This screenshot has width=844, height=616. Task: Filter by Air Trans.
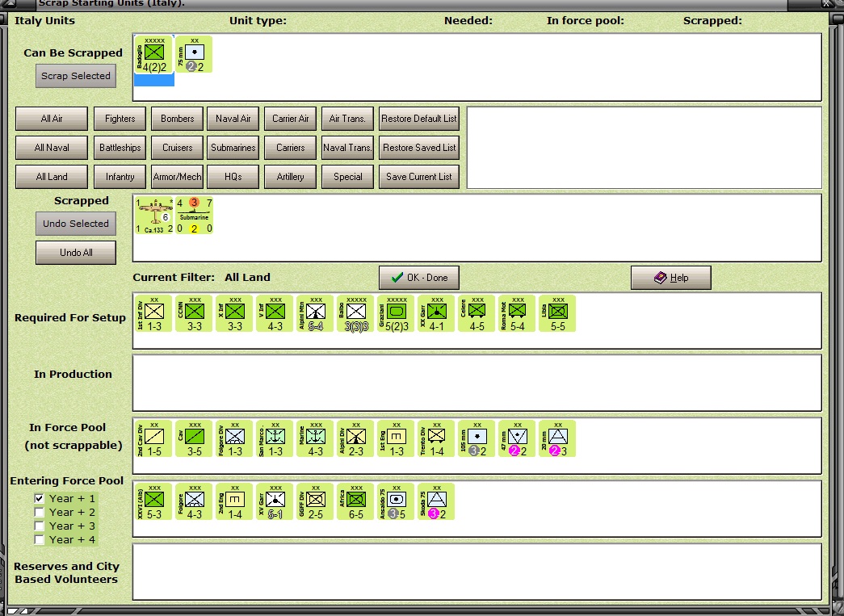[x=348, y=119]
